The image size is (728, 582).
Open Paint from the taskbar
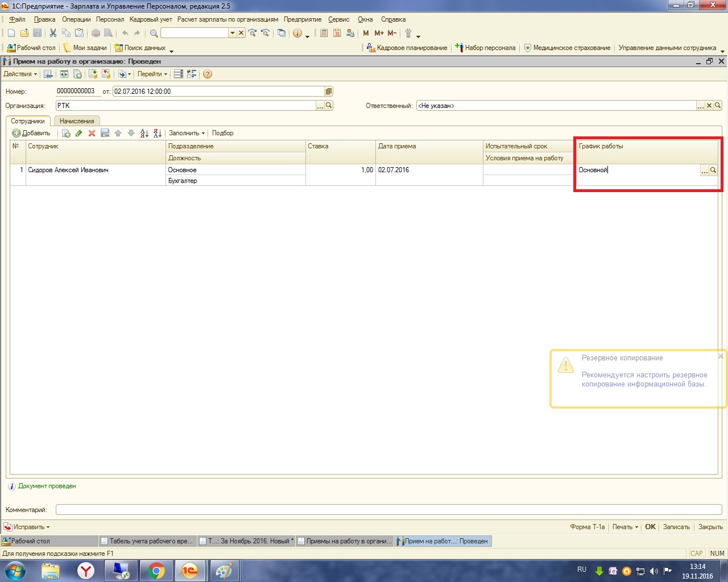pos(225,571)
